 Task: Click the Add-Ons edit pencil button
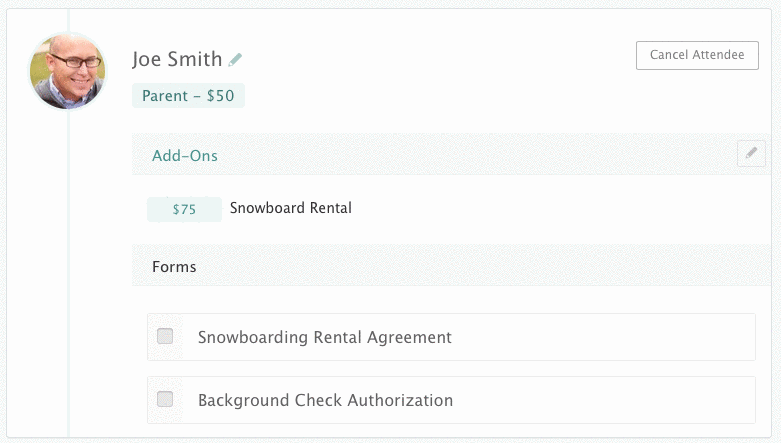point(750,154)
